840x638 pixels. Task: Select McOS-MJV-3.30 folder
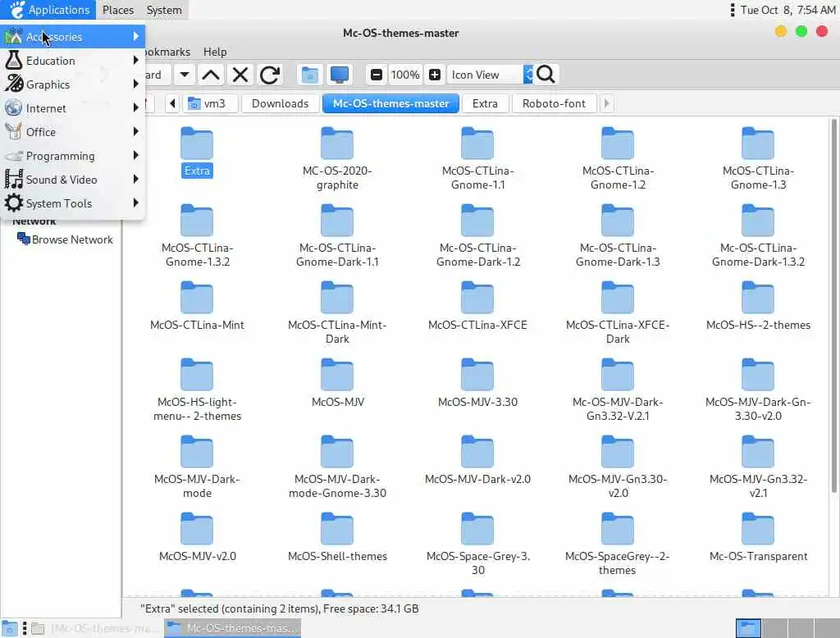tap(477, 375)
